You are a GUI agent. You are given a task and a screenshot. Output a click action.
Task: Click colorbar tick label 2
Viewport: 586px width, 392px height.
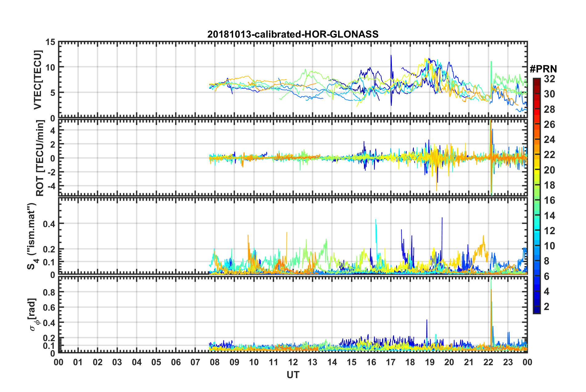click(x=547, y=307)
